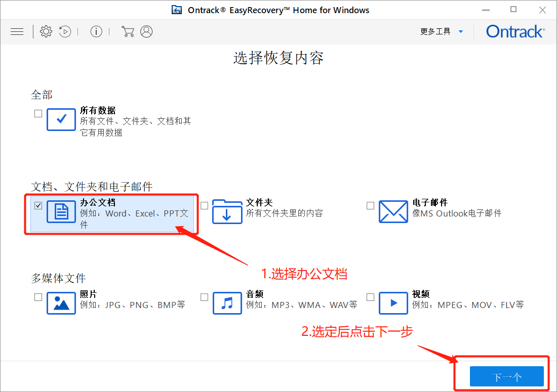Click the 音频 label text
The image size is (557, 392).
(x=255, y=294)
